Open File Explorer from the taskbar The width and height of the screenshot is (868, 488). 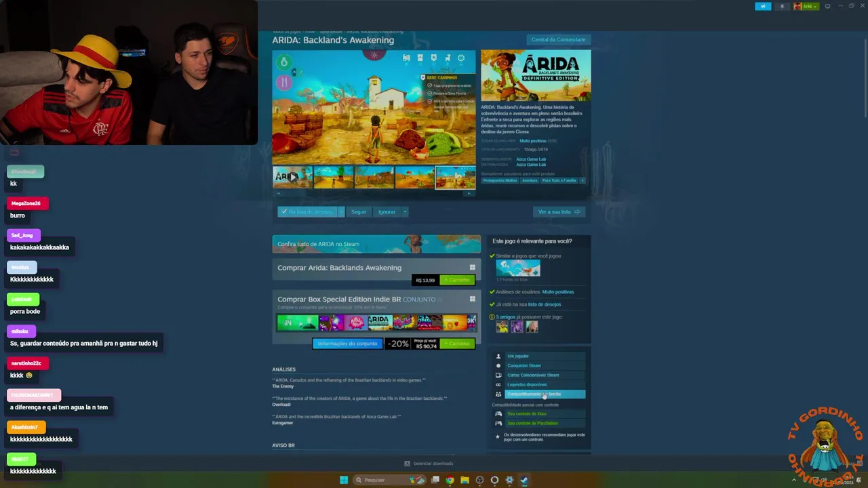click(465, 480)
